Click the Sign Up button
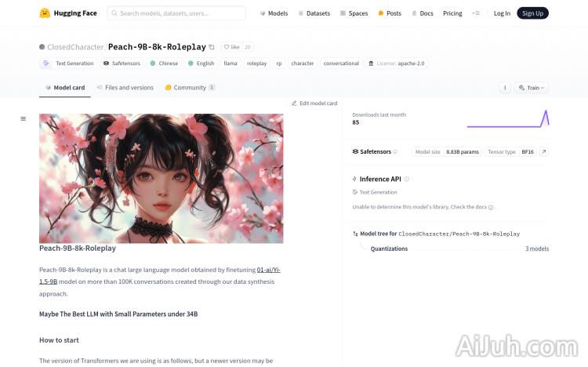Viewport: 588px width, 367px height. (532, 13)
